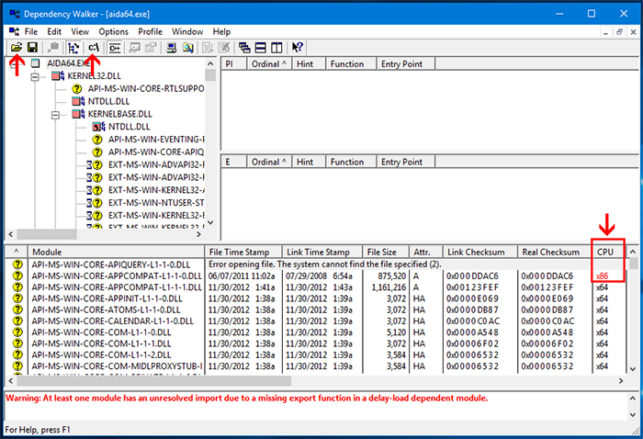
Task: Sort export list by E column header
Action: (x=234, y=162)
